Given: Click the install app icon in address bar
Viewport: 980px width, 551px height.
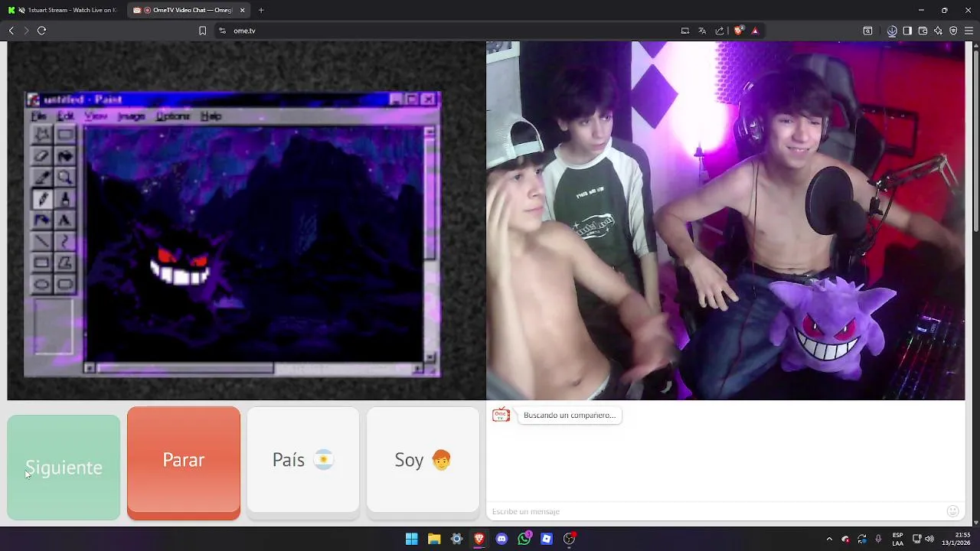Looking at the screenshot, I should coord(685,31).
